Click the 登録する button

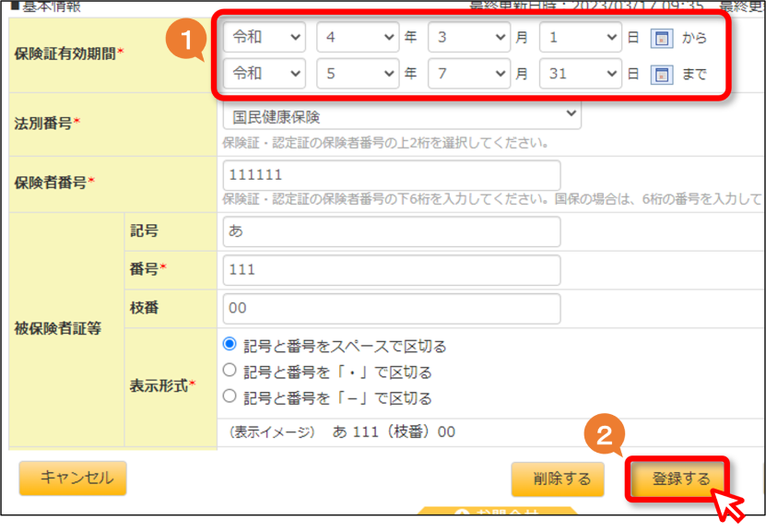tap(678, 479)
